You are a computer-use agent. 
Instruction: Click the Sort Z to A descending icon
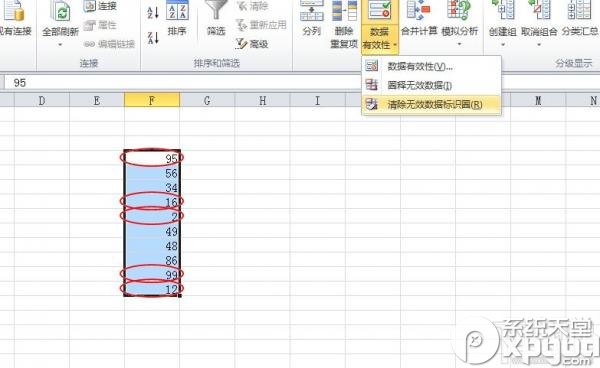(153, 38)
